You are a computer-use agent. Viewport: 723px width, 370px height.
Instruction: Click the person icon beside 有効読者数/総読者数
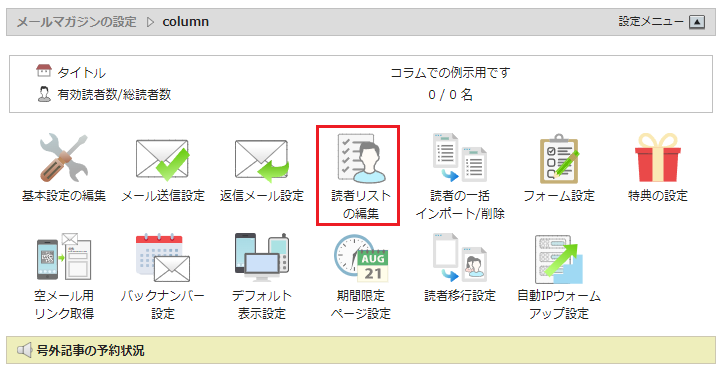click(x=44, y=94)
